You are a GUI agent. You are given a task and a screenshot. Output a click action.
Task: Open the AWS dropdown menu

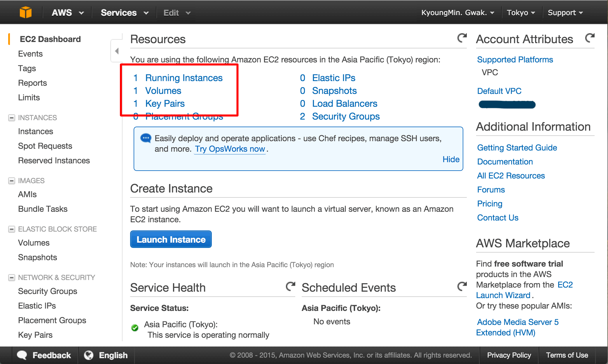click(68, 13)
